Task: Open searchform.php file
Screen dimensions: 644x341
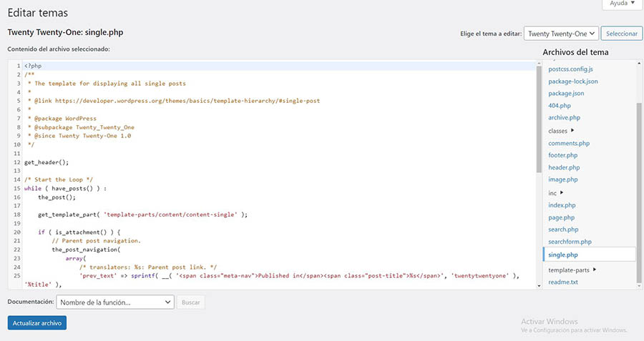Action: click(570, 242)
